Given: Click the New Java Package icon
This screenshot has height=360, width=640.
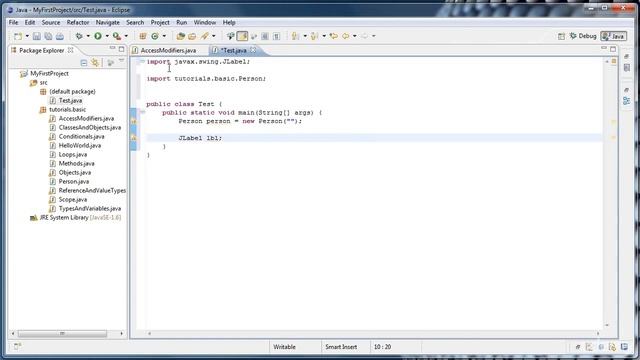Looking at the screenshot, I should click(x=143, y=36).
